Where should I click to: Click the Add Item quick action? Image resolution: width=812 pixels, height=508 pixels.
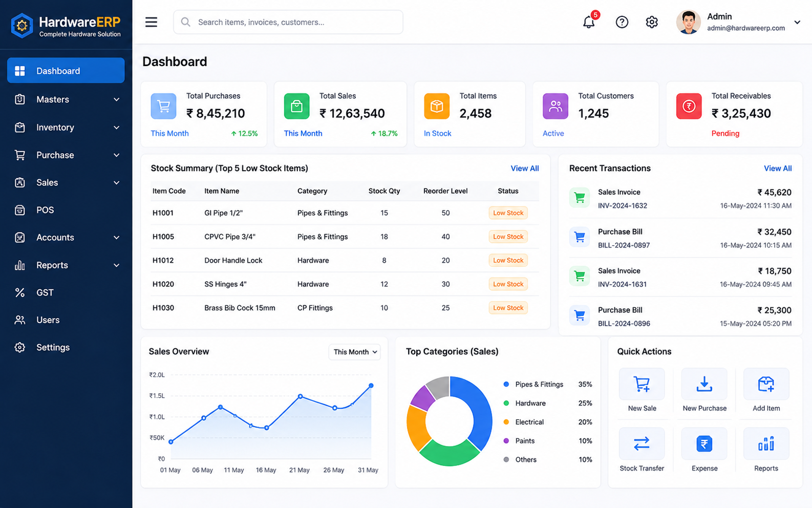pyautogui.click(x=766, y=390)
